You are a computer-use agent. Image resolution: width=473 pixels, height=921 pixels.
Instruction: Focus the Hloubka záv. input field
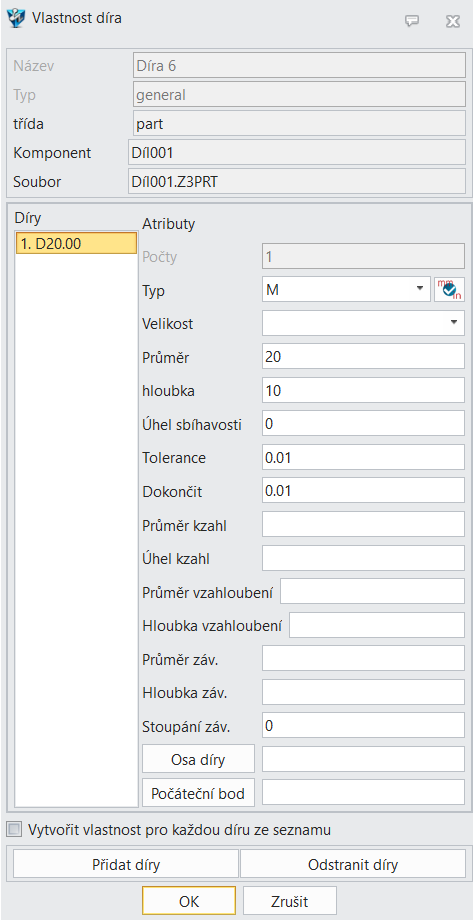point(363,693)
